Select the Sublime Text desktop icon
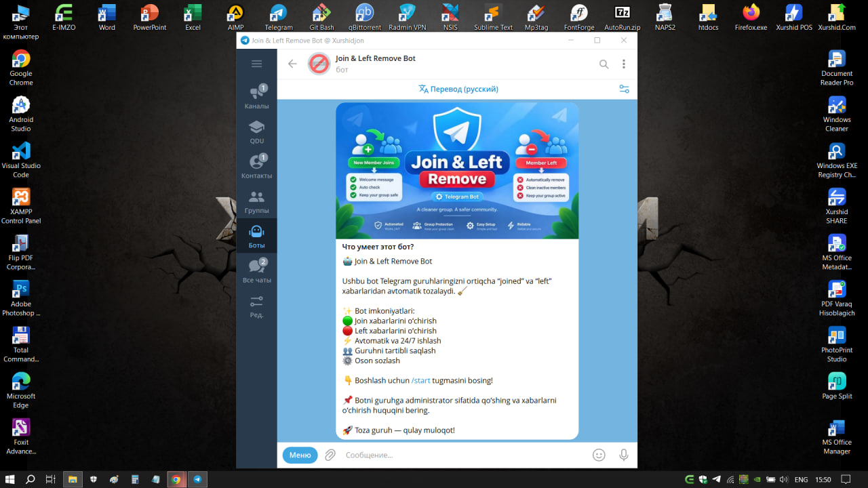The width and height of the screenshot is (868, 488). [x=493, y=18]
